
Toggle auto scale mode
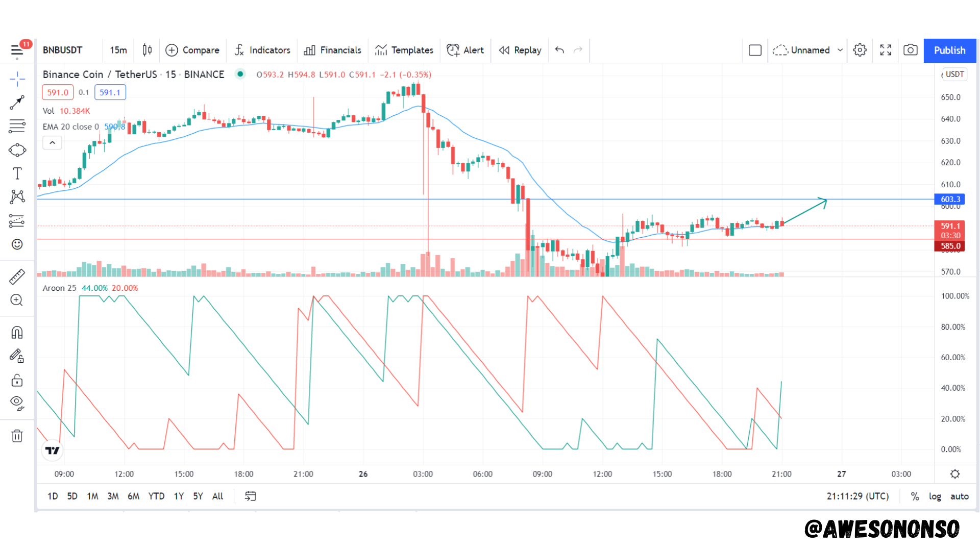pyautogui.click(x=960, y=496)
